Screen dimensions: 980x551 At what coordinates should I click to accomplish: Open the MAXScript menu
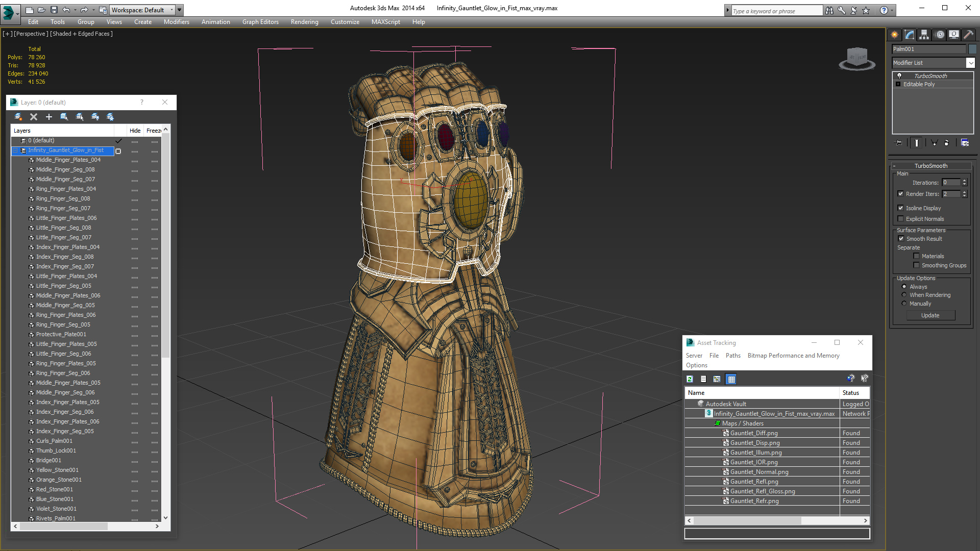click(386, 22)
